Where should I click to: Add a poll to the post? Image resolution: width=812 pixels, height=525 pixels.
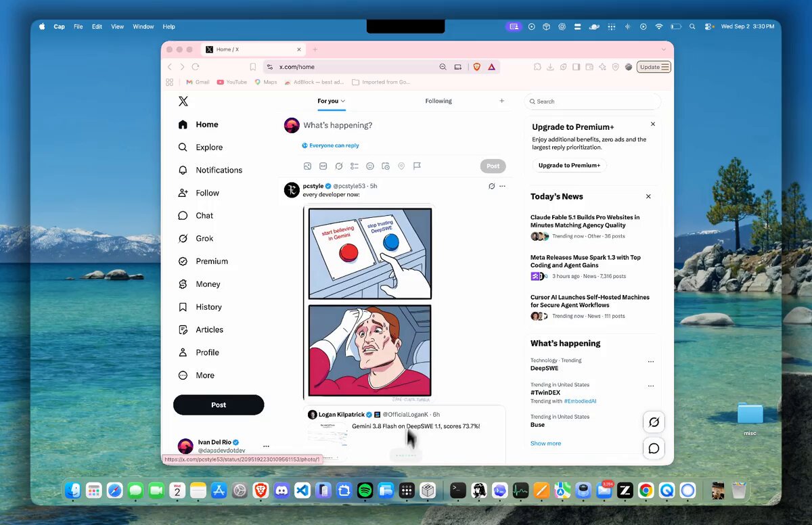[x=355, y=166]
